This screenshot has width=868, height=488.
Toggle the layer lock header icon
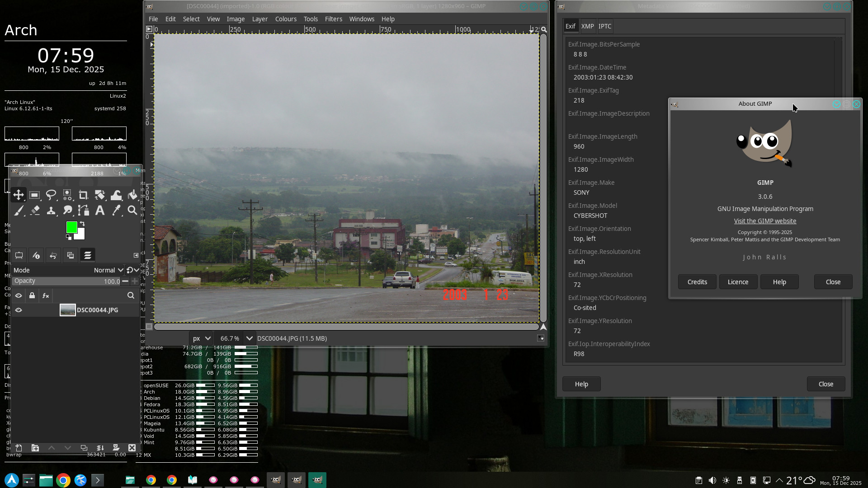coord(32,296)
